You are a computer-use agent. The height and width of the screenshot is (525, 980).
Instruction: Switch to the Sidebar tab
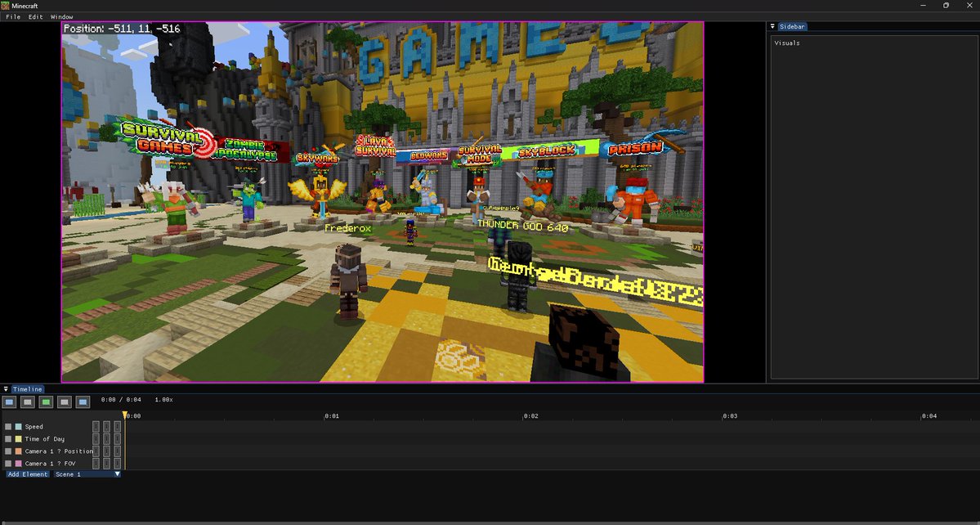(793, 26)
